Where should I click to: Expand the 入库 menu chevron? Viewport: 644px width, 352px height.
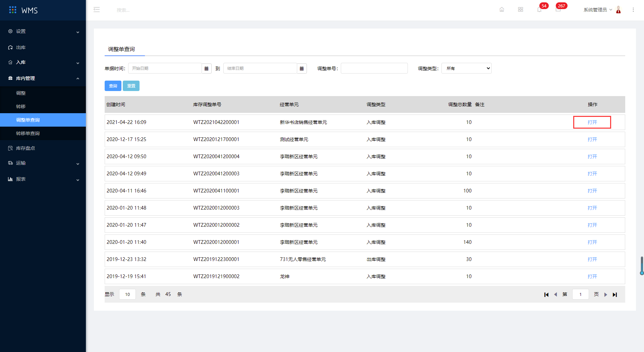pos(78,63)
